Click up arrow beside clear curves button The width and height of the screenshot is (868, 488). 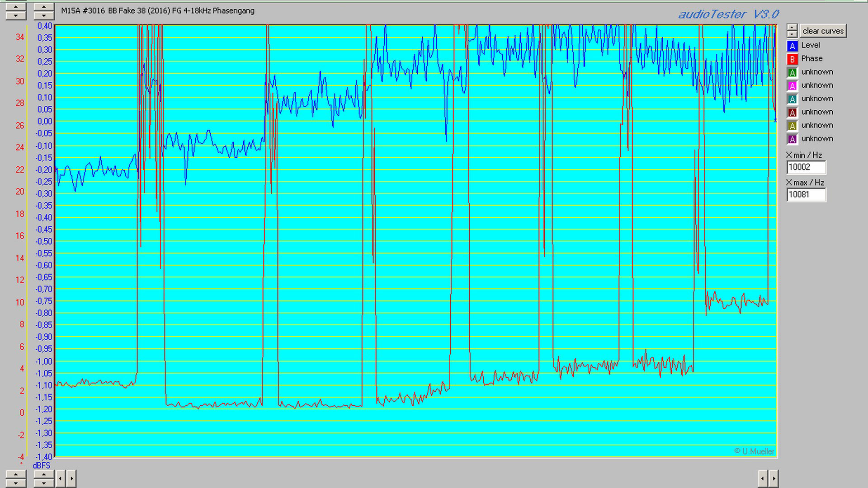(x=792, y=27)
